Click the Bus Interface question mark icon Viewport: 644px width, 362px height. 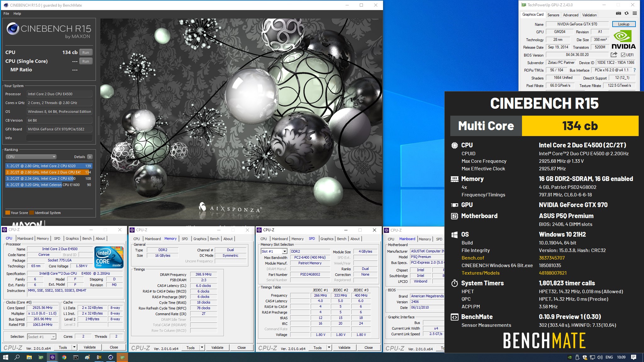(635, 70)
